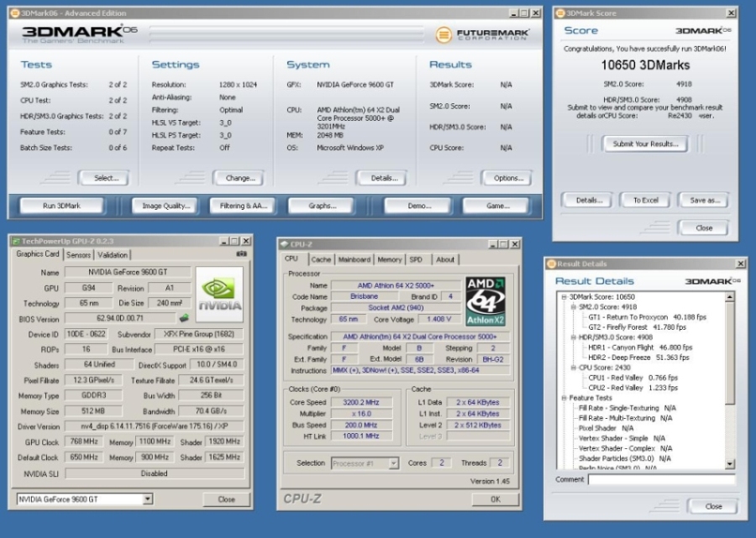The width and height of the screenshot is (756, 538).
Task: Click the Result Details scrollbar down arrow
Action: [729, 464]
